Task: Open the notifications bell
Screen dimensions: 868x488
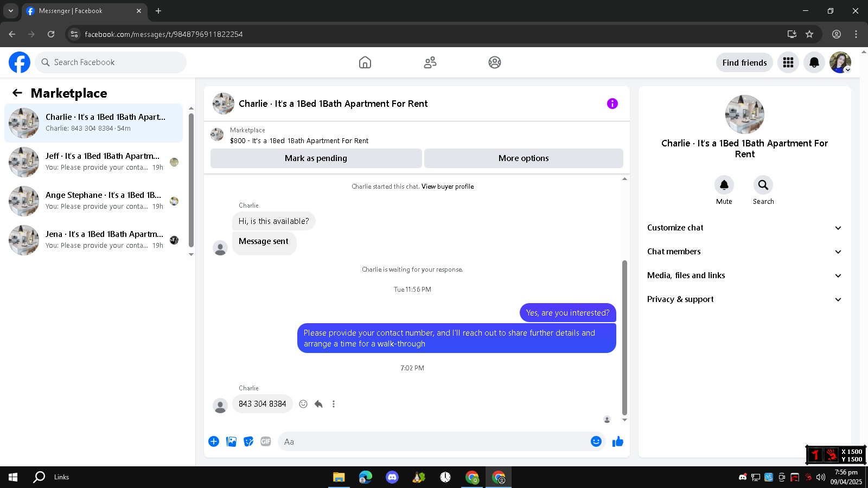Action: coord(814,62)
